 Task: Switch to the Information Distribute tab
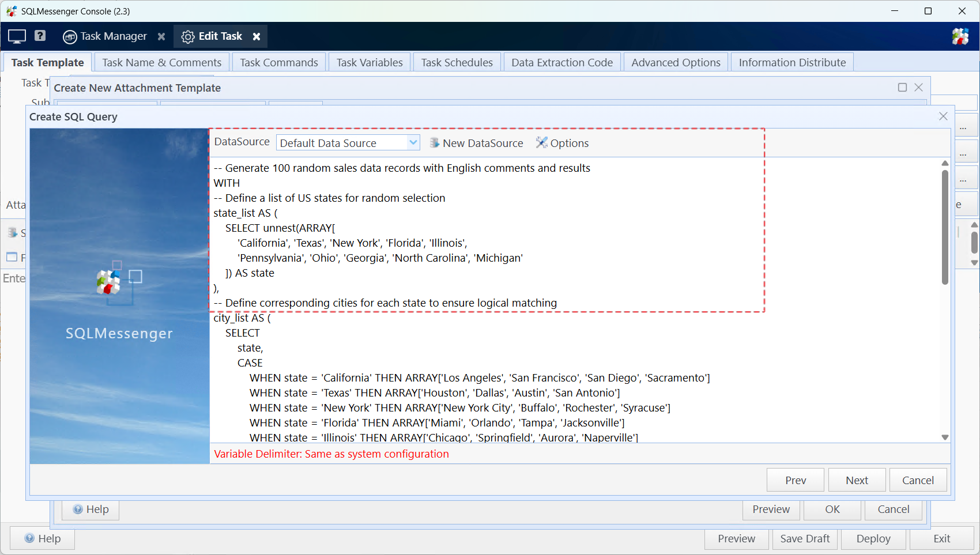[792, 62]
